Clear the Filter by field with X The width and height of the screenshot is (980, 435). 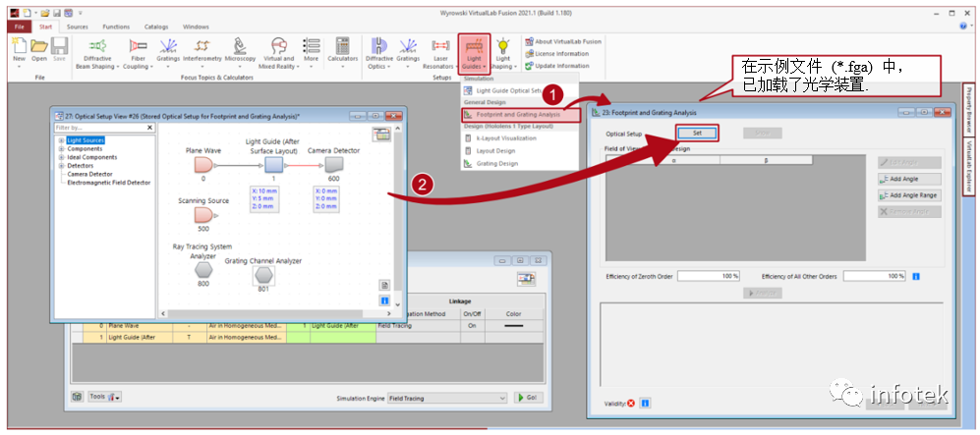(150, 128)
